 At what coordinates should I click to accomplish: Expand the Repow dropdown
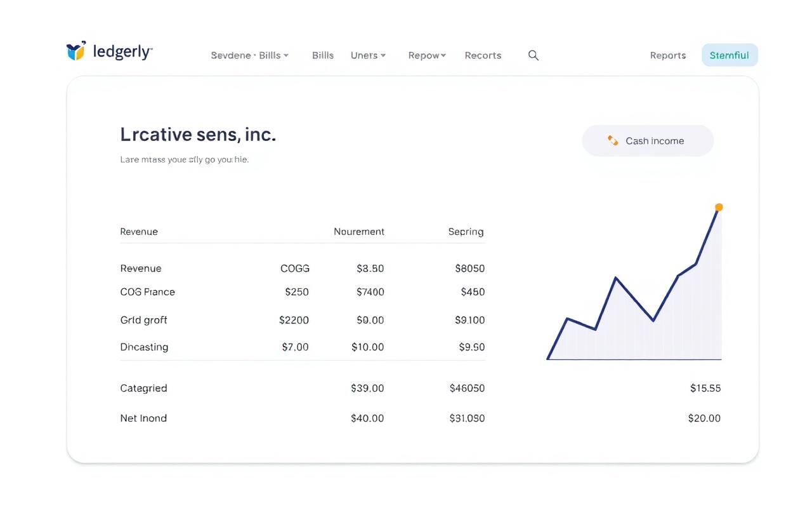(426, 55)
